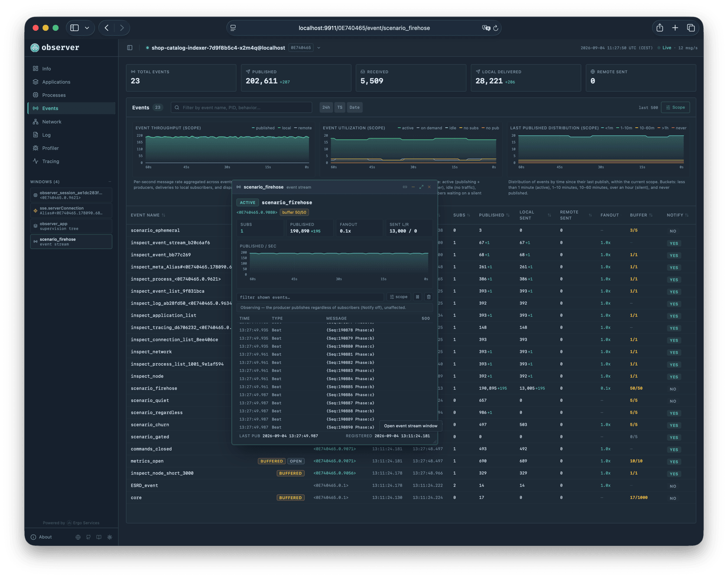The height and width of the screenshot is (578, 728).
Task: Toggle Scope in the Events toolbar
Action: coord(676,107)
